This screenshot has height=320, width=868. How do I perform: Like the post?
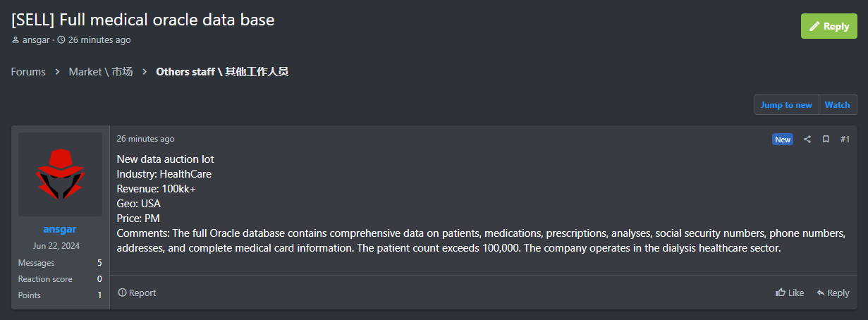[x=790, y=293]
